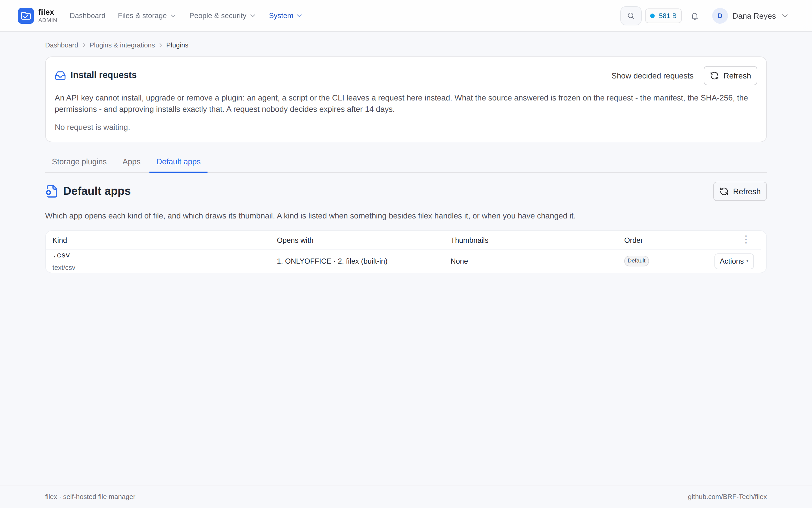The height and width of the screenshot is (508, 812).
Task: Go to Dashboard in top navigation
Action: point(87,16)
